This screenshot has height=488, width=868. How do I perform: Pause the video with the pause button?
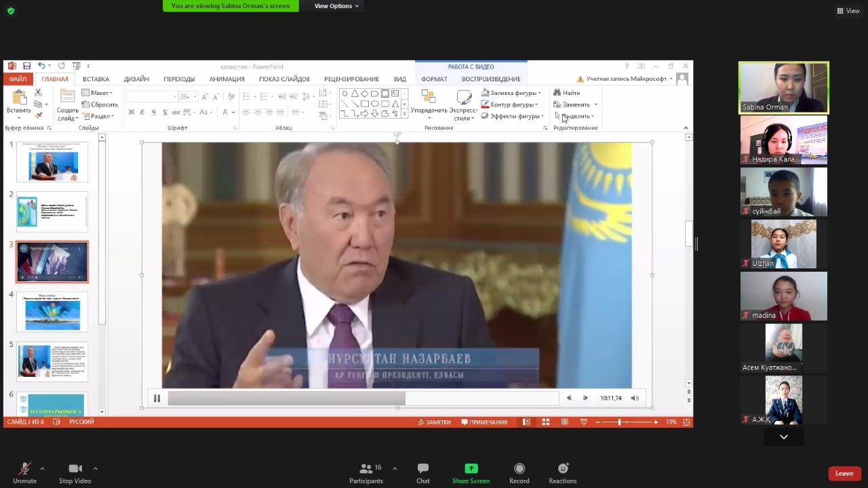coord(157,398)
